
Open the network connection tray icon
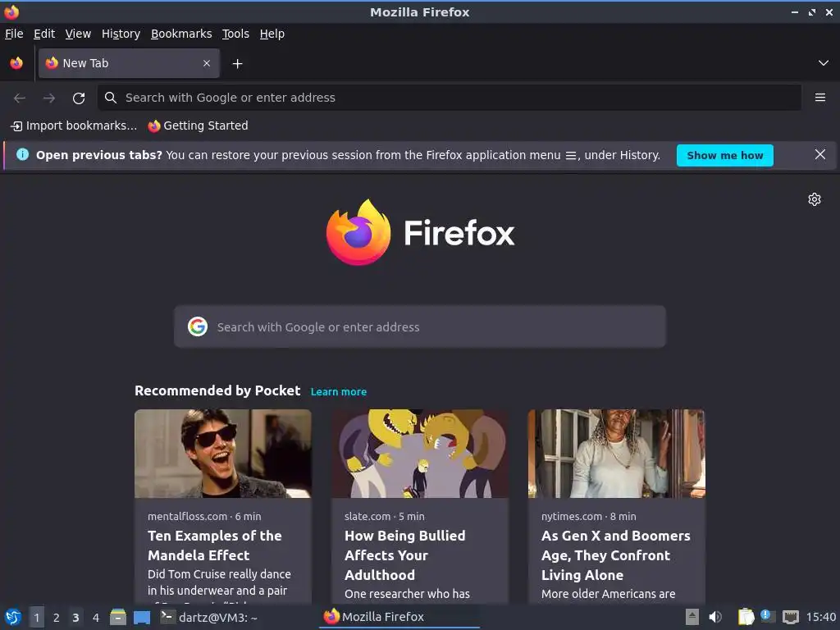(x=791, y=617)
